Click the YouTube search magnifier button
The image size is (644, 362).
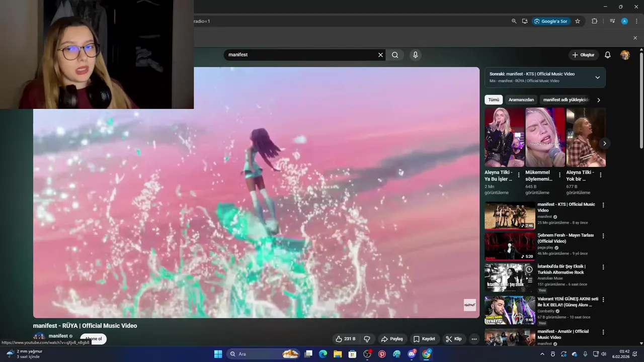click(x=395, y=55)
